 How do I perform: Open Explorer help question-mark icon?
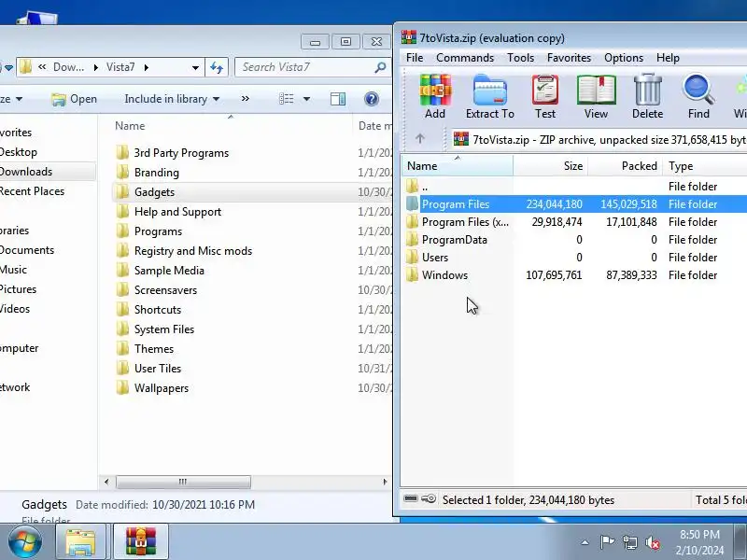pyautogui.click(x=371, y=99)
